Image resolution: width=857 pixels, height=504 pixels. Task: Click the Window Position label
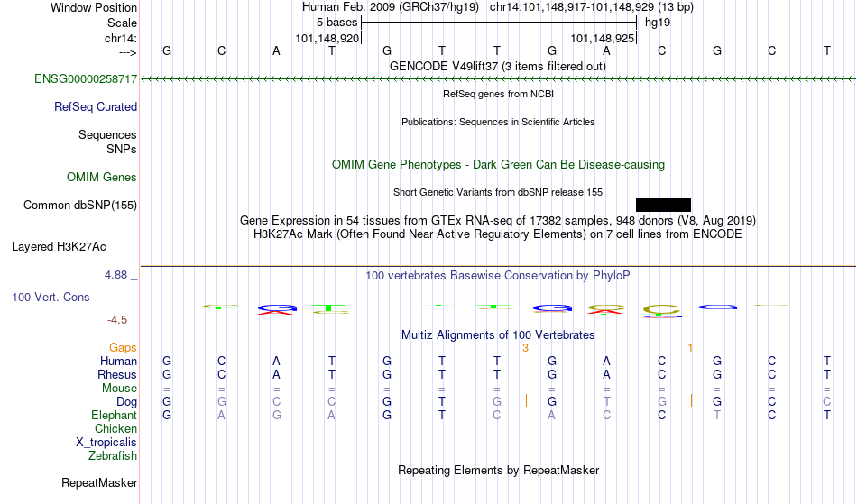94,7
